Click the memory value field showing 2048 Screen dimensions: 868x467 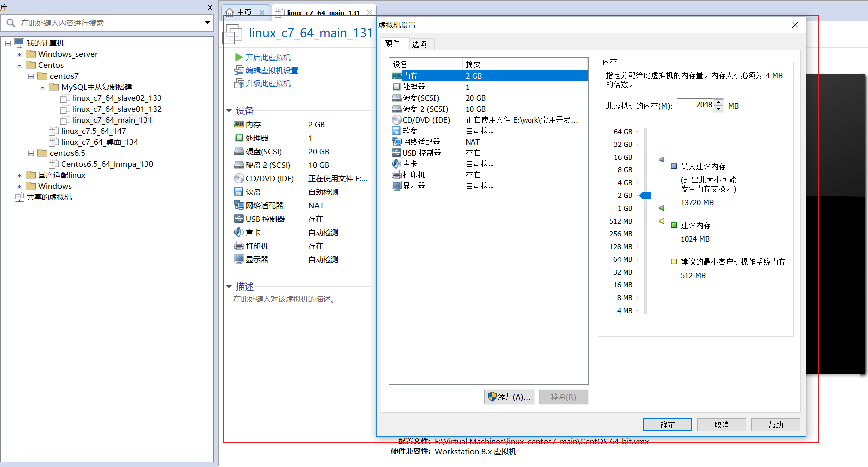coord(696,106)
